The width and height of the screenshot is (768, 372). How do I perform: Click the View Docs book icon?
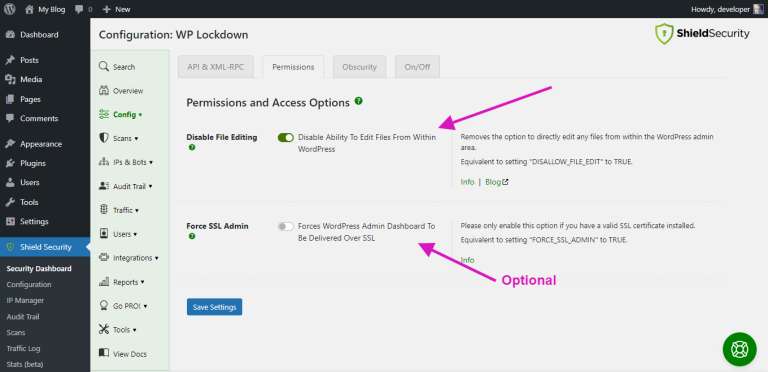coord(103,353)
